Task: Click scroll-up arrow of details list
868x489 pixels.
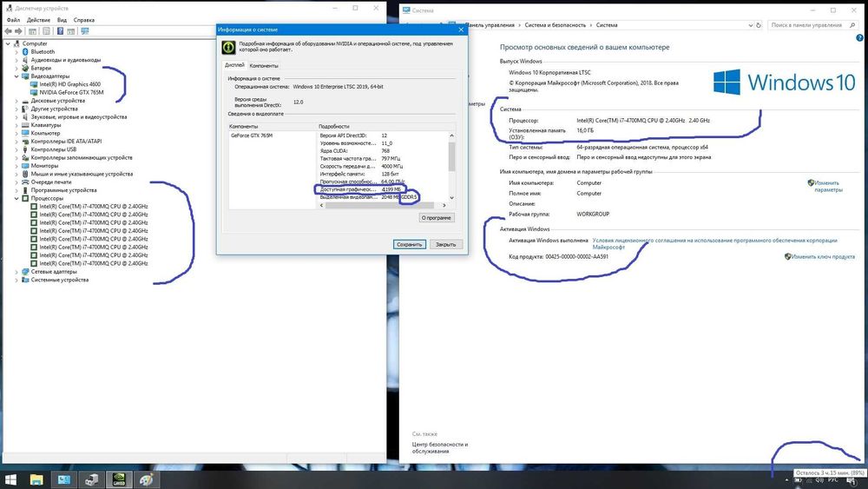Action: [x=451, y=135]
